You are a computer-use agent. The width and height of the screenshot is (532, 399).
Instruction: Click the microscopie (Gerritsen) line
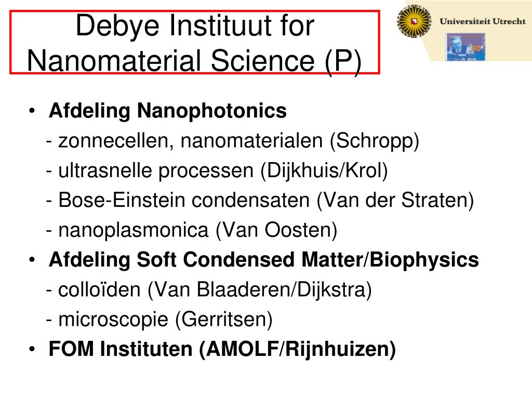[x=159, y=320]
